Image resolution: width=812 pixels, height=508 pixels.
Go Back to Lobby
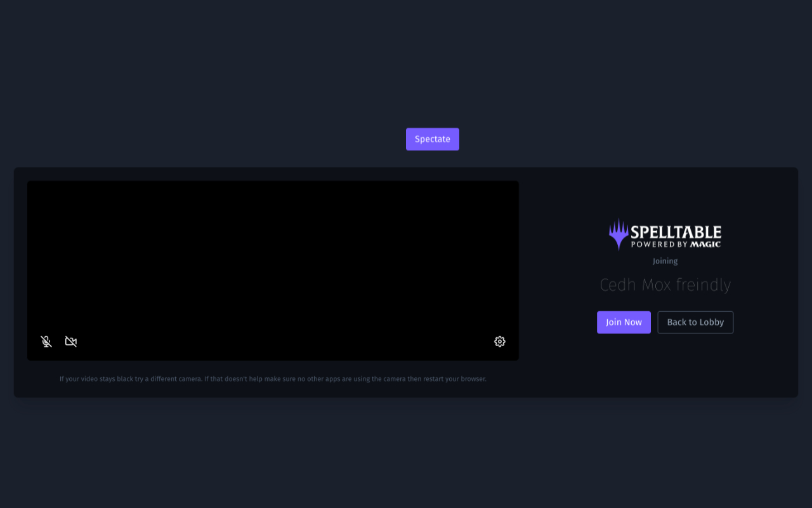[695, 322]
